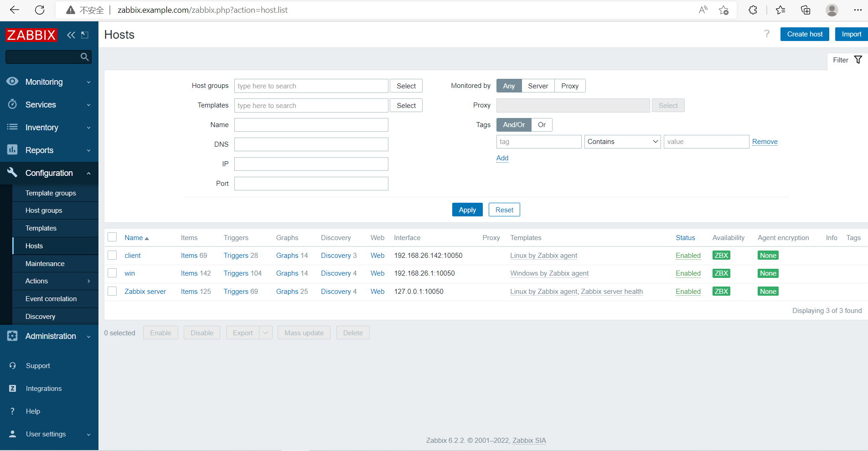Sort hosts by Name column header
Viewport: 868px width, 451px height.
coord(137,238)
